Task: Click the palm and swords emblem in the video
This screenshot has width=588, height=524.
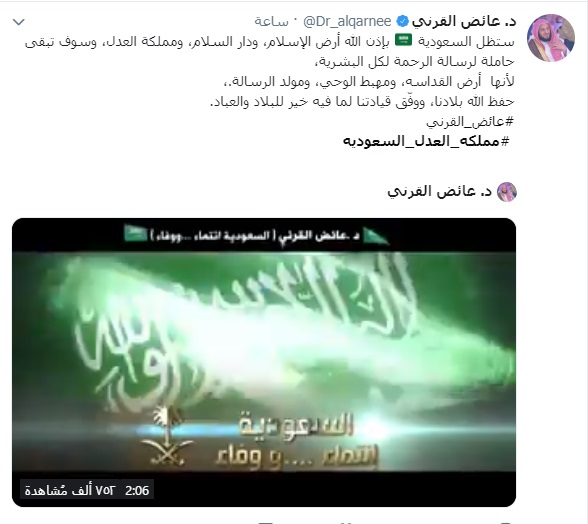Action: point(166,437)
